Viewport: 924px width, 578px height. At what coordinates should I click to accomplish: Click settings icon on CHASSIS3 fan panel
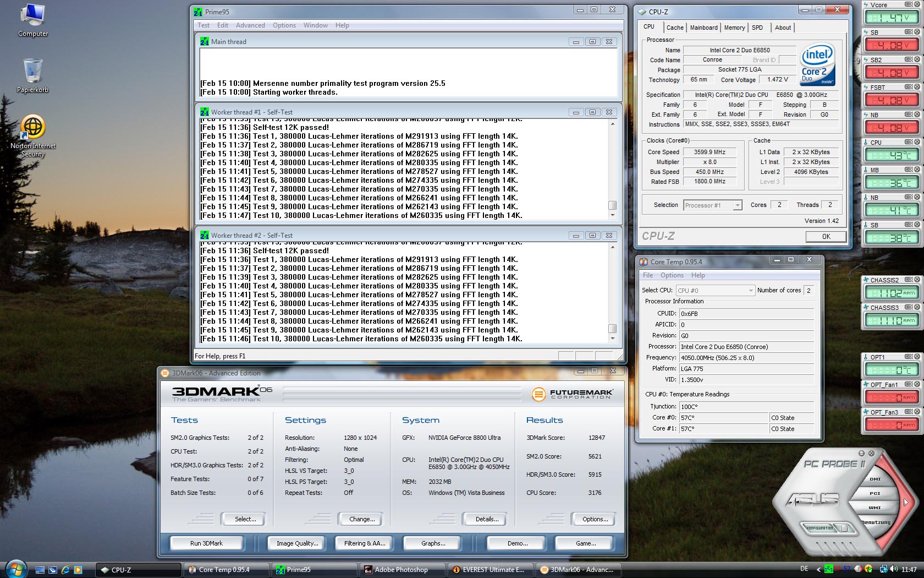pyautogui.click(x=909, y=307)
